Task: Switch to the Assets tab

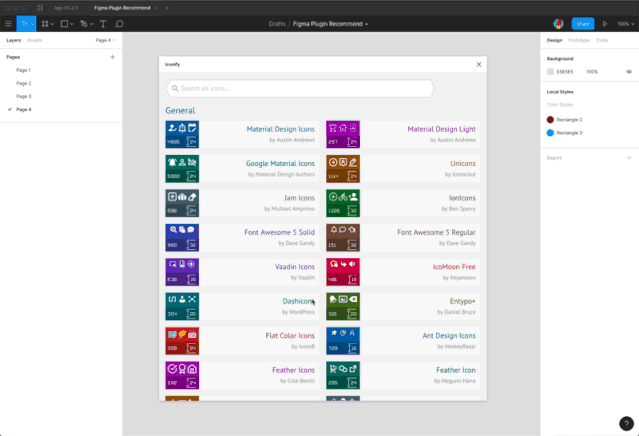Action: [35, 40]
